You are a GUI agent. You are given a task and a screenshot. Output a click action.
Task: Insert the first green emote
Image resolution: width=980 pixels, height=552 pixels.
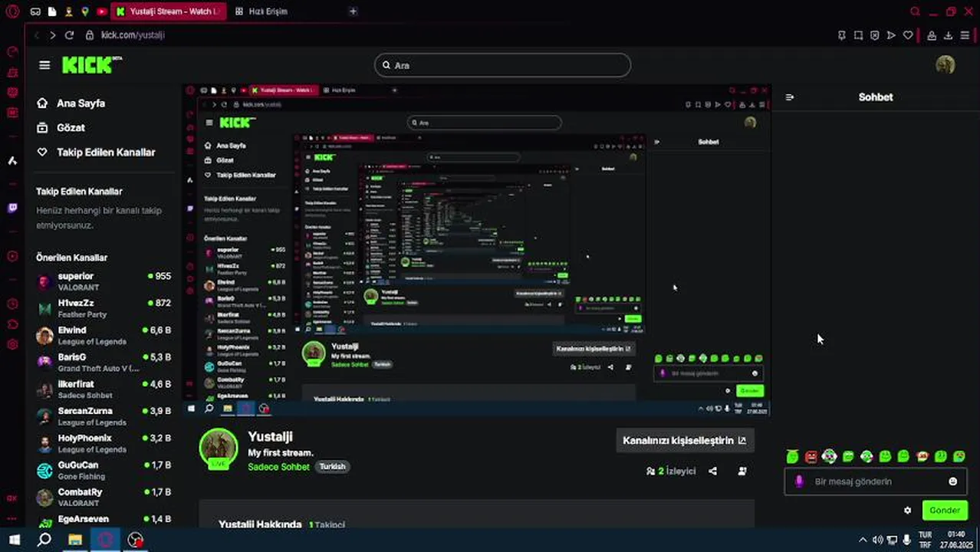792,457
